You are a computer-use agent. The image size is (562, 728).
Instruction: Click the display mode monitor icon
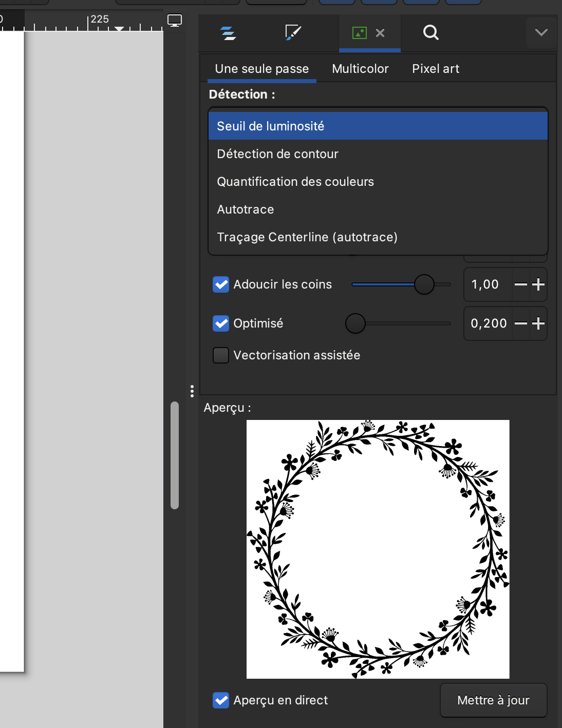click(x=175, y=21)
